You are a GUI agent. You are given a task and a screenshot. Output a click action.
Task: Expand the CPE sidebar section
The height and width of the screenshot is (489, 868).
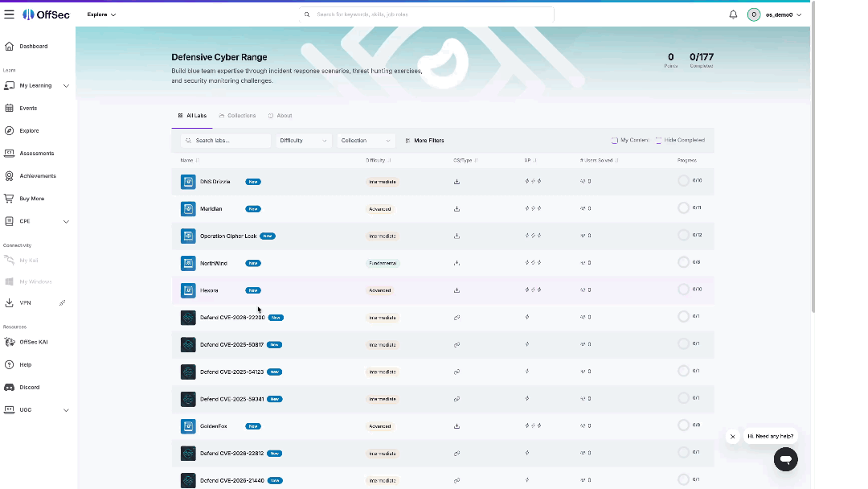pyautogui.click(x=66, y=221)
